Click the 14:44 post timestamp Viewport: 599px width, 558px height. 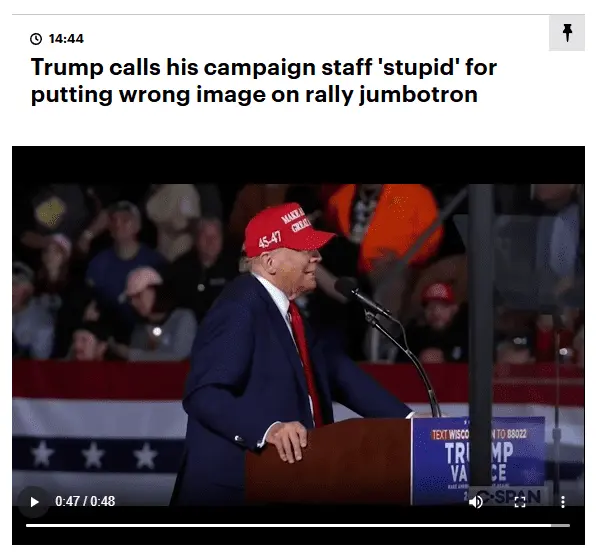tap(66, 39)
